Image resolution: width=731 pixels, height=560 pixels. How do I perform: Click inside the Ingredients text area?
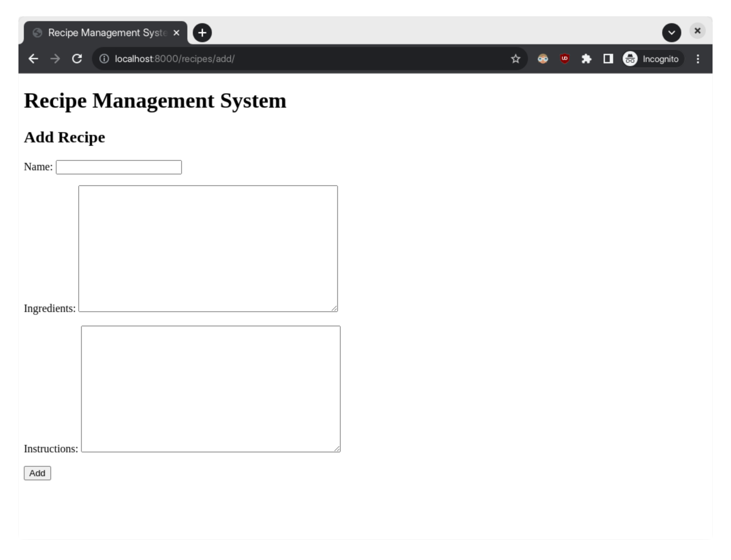click(x=208, y=249)
